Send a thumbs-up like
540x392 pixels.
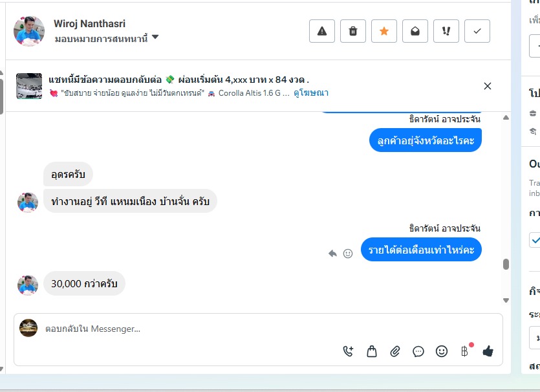click(x=488, y=351)
